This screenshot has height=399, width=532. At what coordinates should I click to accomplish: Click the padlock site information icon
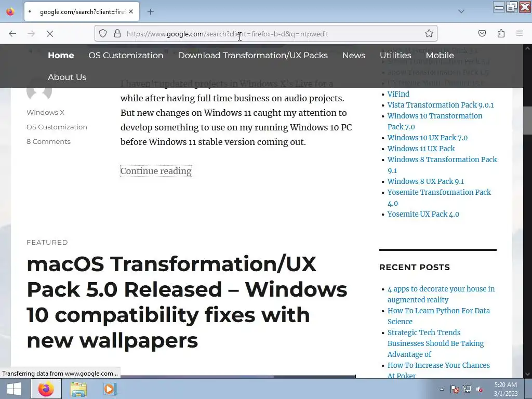(x=117, y=34)
